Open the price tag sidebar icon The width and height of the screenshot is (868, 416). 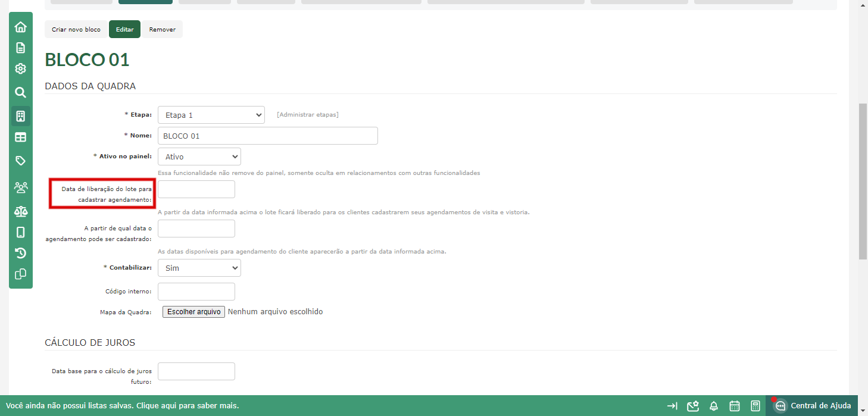(x=20, y=161)
